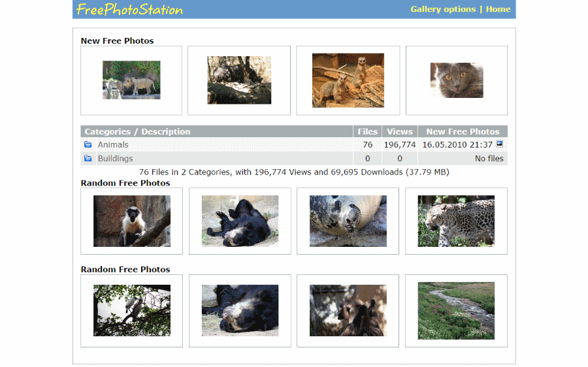
Task: Click the 196,774 views cell for Animals
Action: click(x=400, y=145)
